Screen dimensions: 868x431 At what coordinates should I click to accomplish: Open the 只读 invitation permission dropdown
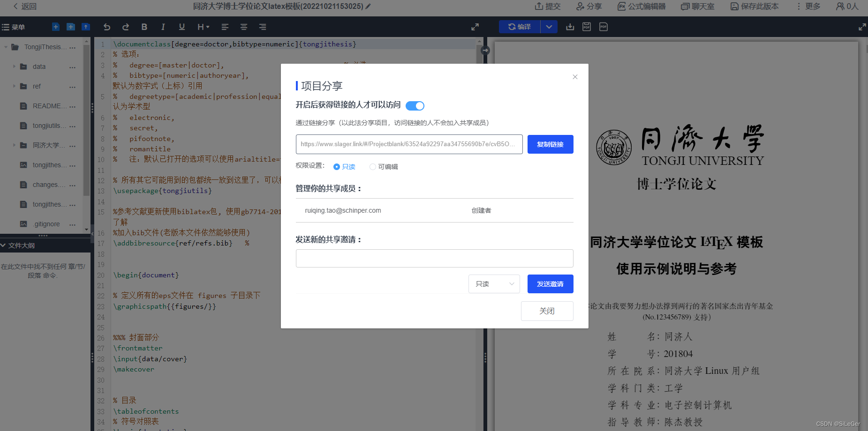(x=494, y=284)
